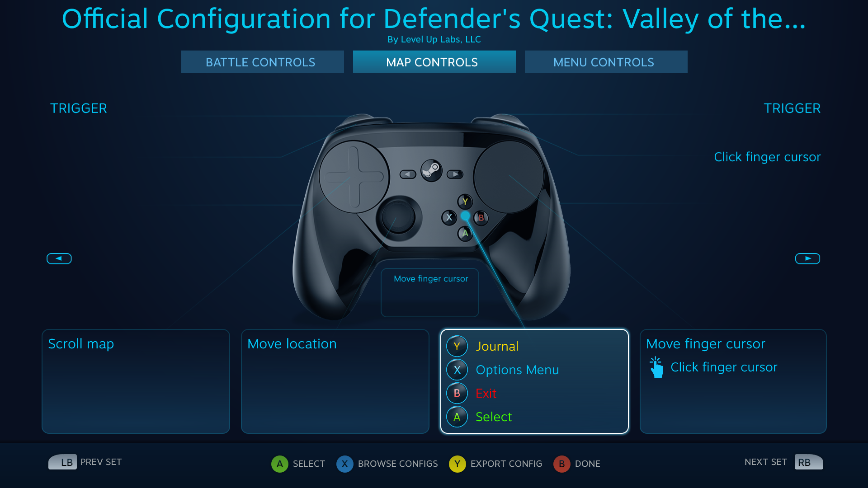Click the Scroll map left arrow icon
This screenshot has height=488, width=868.
[x=59, y=258]
